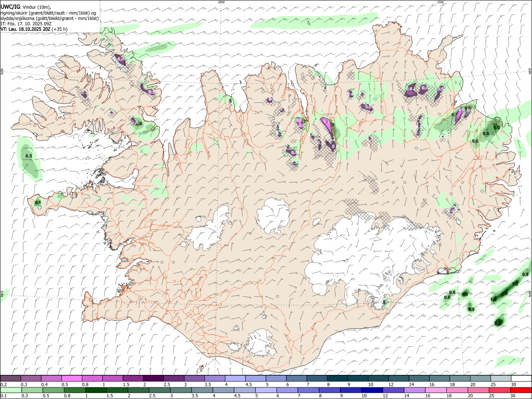
Task: Click the pure red swatch ending the lower legend row
Action: coord(521,390)
